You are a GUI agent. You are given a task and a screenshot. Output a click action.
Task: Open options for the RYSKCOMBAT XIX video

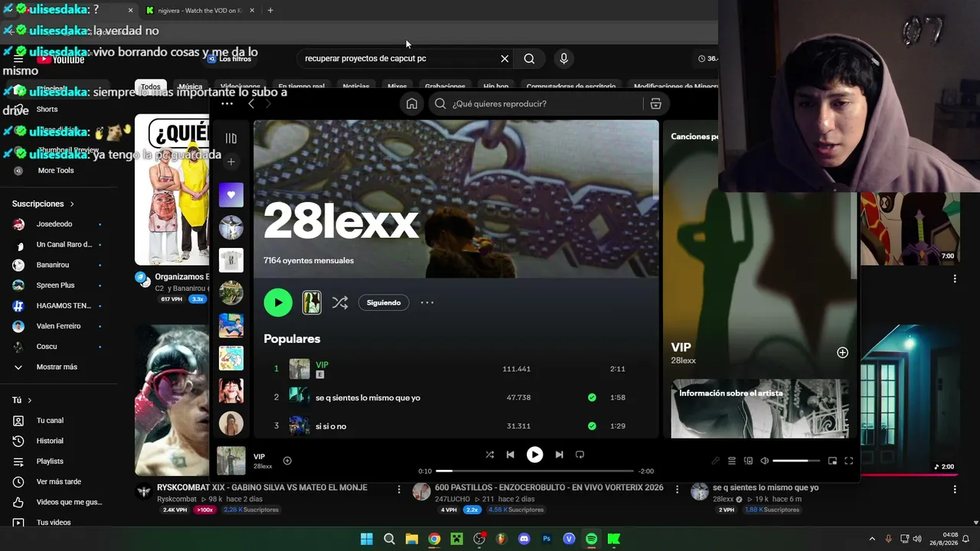point(399,489)
